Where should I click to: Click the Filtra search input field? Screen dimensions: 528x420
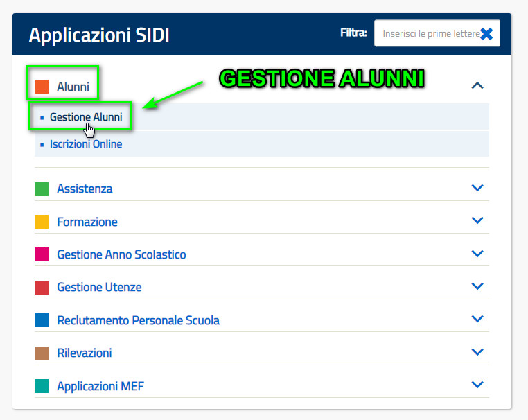tap(437, 33)
